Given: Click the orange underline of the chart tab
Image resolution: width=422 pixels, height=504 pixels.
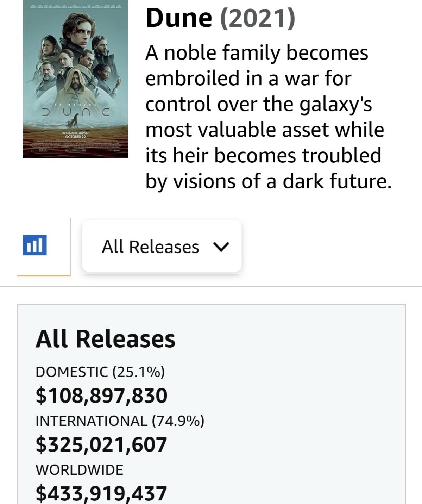Looking at the screenshot, I should coord(44,275).
